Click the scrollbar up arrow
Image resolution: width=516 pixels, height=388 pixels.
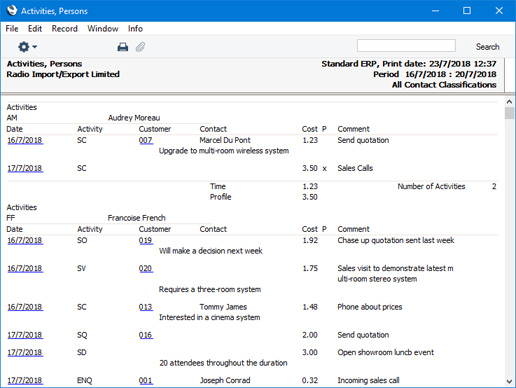(x=509, y=101)
